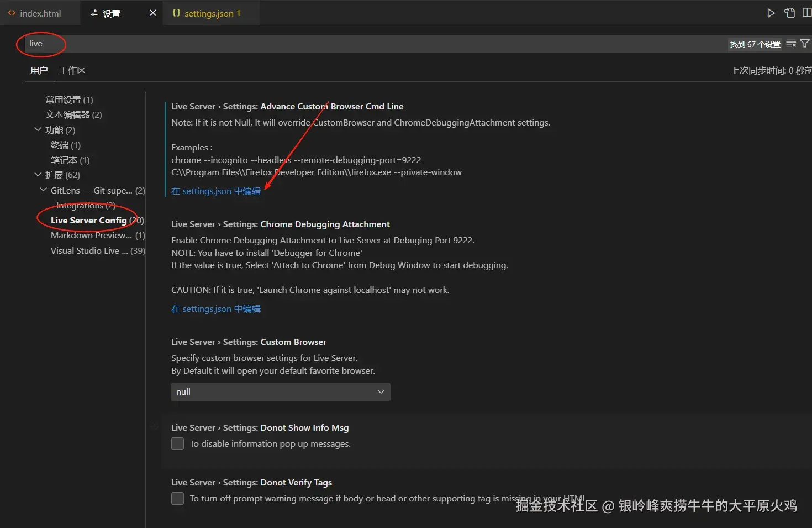Image resolution: width=812 pixels, height=528 pixels.
Task: Click the 找到 67 个设置 result count
Action: click(755, 44)
